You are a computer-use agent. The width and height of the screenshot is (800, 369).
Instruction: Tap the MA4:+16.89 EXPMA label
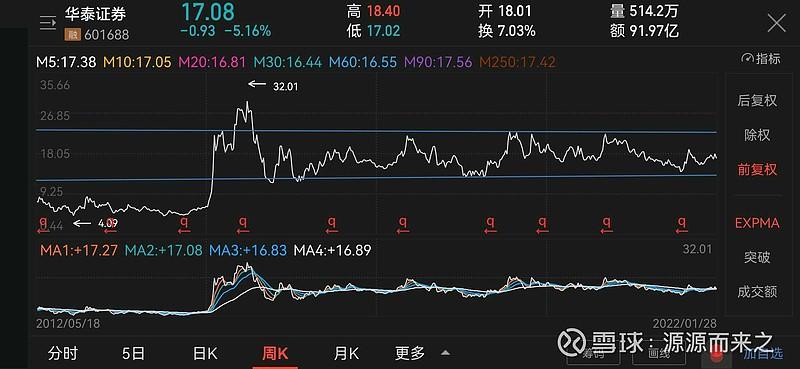click(332, 250)
